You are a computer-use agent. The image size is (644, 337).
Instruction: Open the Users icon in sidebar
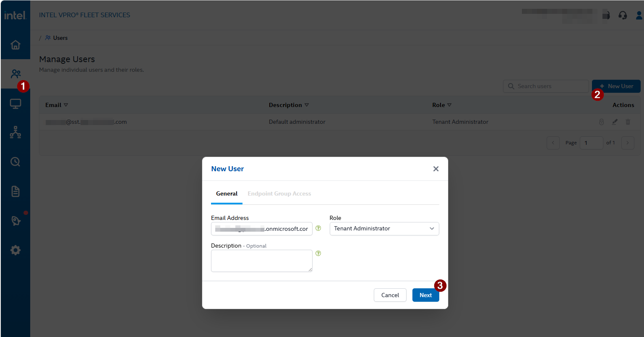[x=16, y=74]
